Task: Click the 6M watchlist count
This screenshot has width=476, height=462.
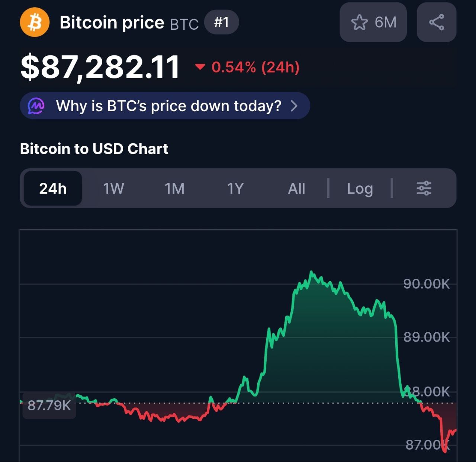Action: tap(386, 22)
